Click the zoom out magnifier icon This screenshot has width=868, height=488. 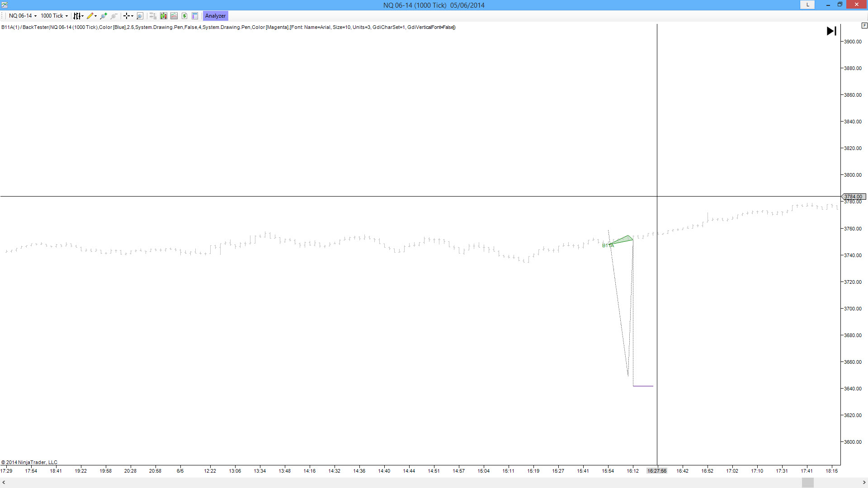(x=114, y=16)
